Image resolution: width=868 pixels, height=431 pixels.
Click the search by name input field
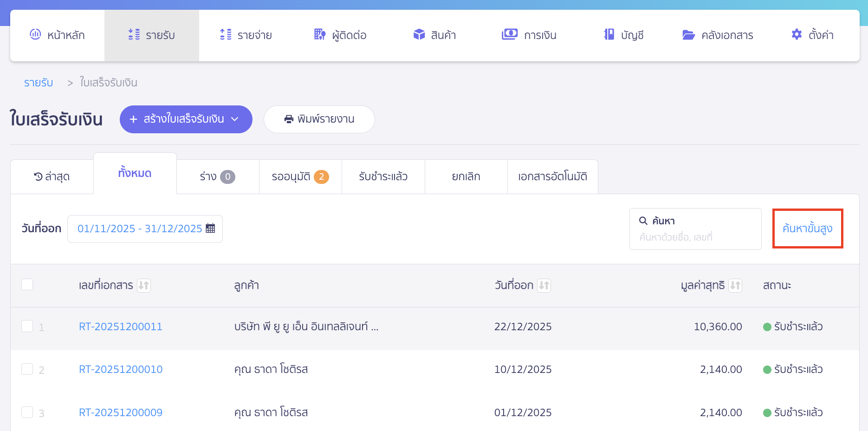pyautogui.click(x=695, y=237)
